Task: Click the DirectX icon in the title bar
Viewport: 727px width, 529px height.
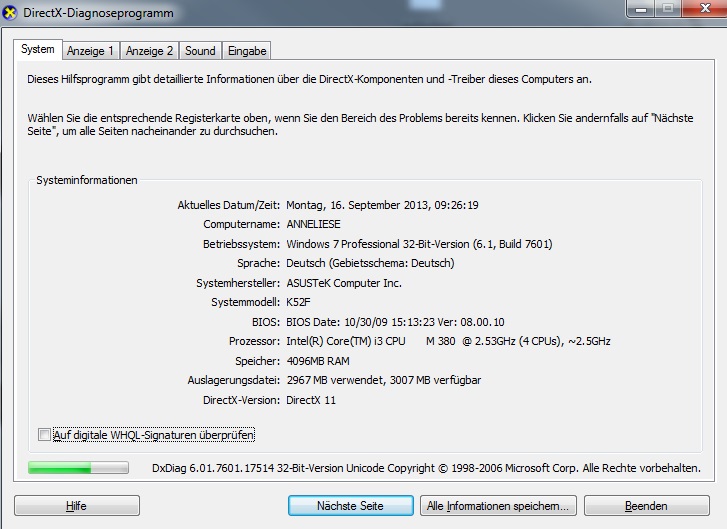Action: pos(10,13)
